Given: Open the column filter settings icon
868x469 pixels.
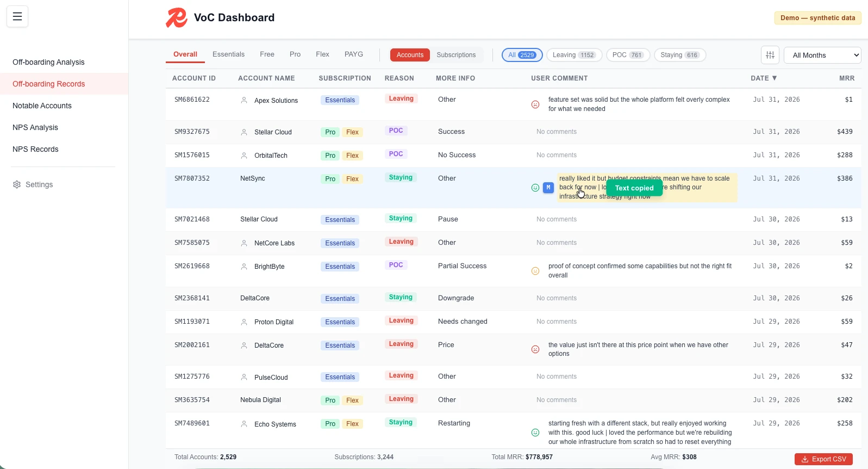Looking at the screenshot, I should [x=770, y=55].
